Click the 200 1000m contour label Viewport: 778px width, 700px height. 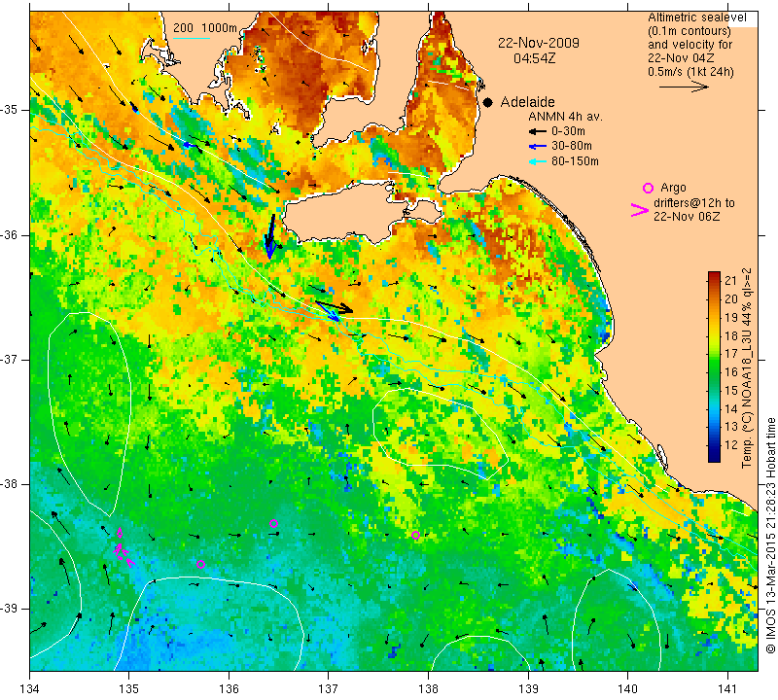[205, 28]
